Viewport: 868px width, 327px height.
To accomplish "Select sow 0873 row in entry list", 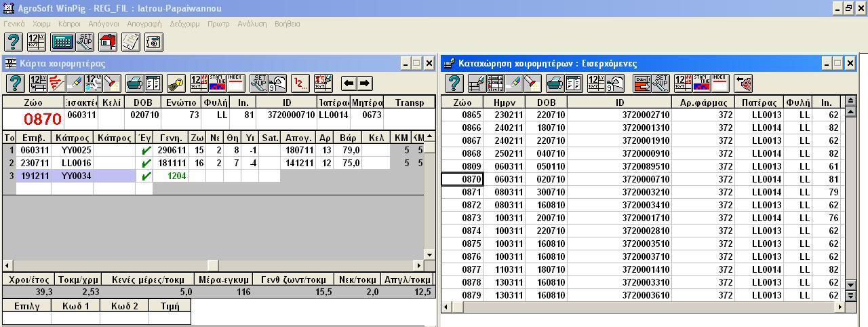I will (x=471, y=218).
